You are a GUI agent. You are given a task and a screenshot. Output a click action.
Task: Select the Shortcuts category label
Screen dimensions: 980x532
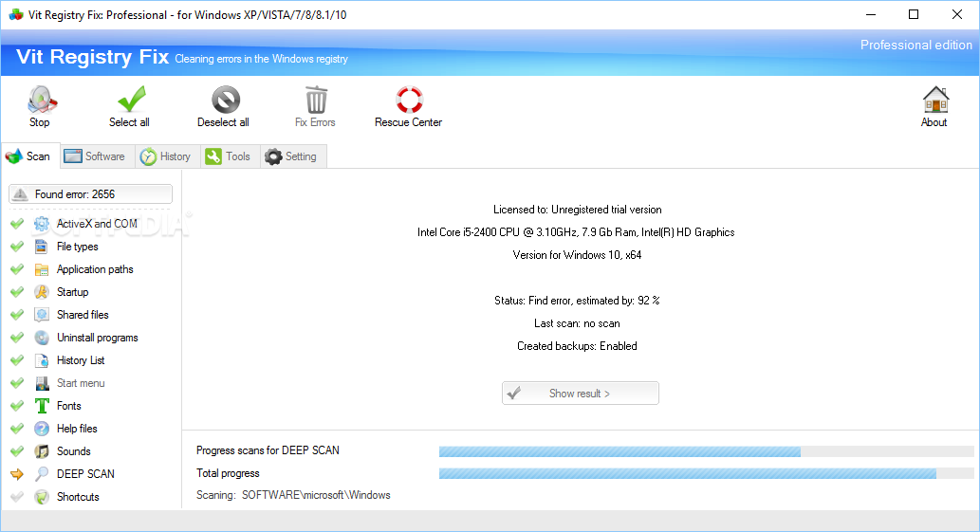pyautogui.click(x=78, y=496)
